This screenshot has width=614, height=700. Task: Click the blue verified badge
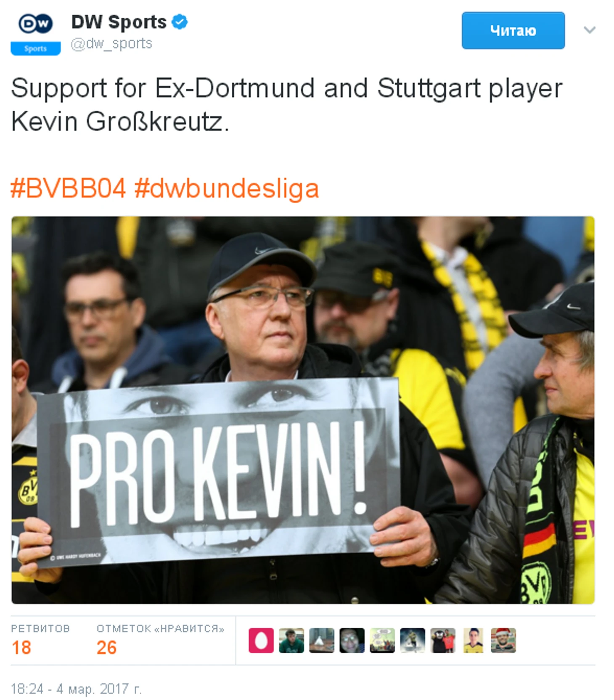point(180,22)
